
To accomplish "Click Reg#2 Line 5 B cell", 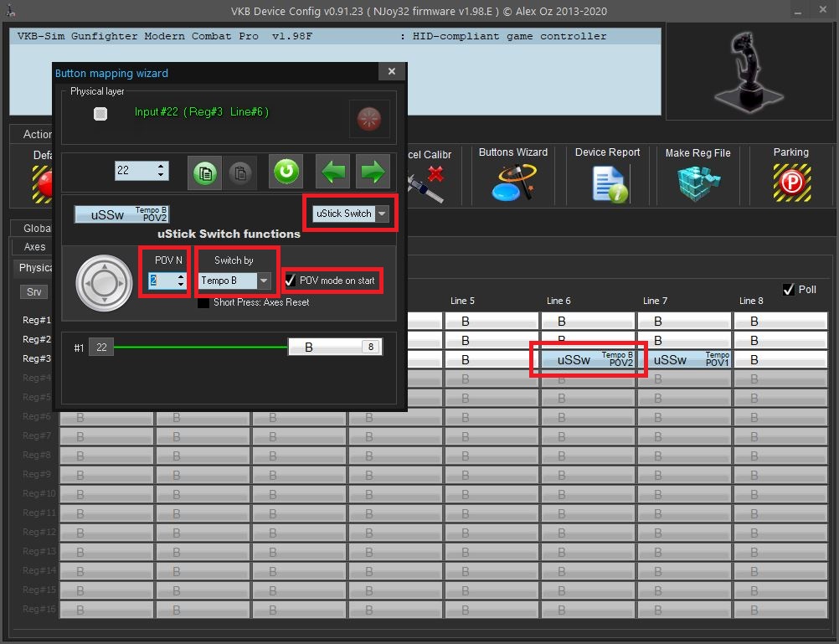I will [492, 341].
